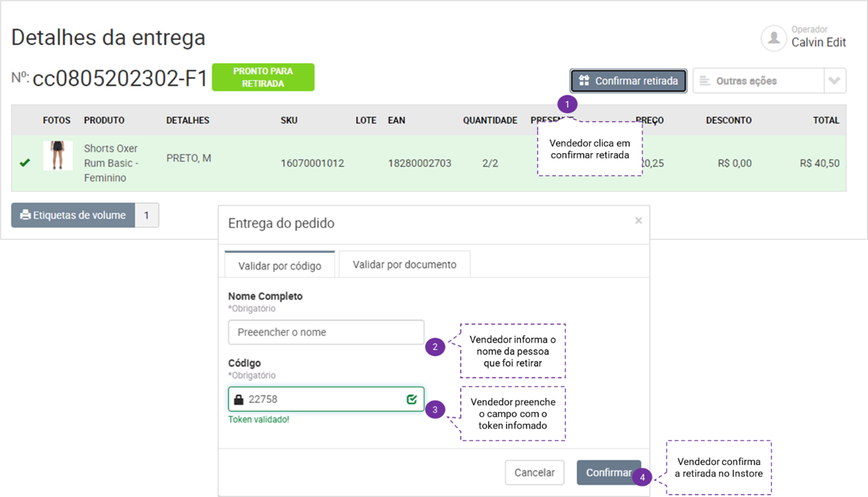This screenshot has width=868, height=497.
Task: Click the Detalhes da entrega page title
Action: 108,38
